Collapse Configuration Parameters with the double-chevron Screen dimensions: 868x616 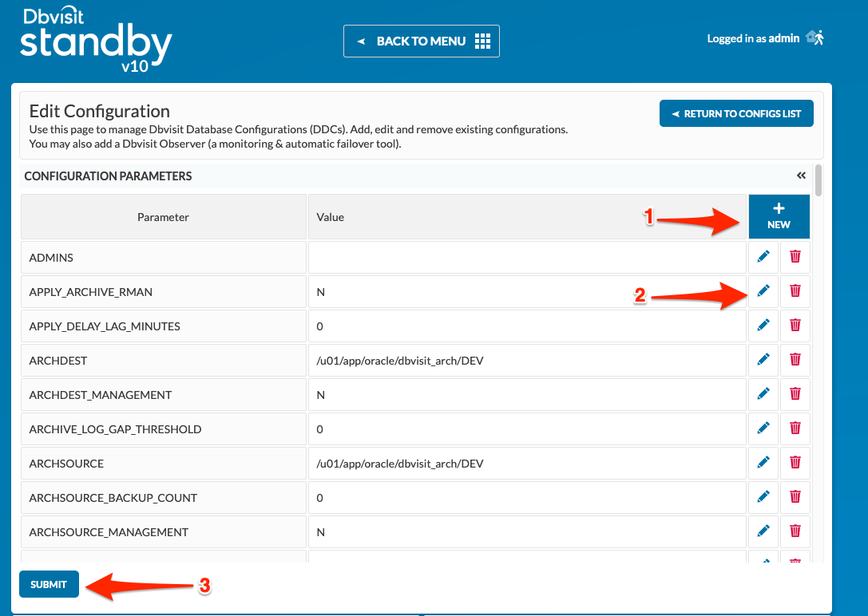801,175
